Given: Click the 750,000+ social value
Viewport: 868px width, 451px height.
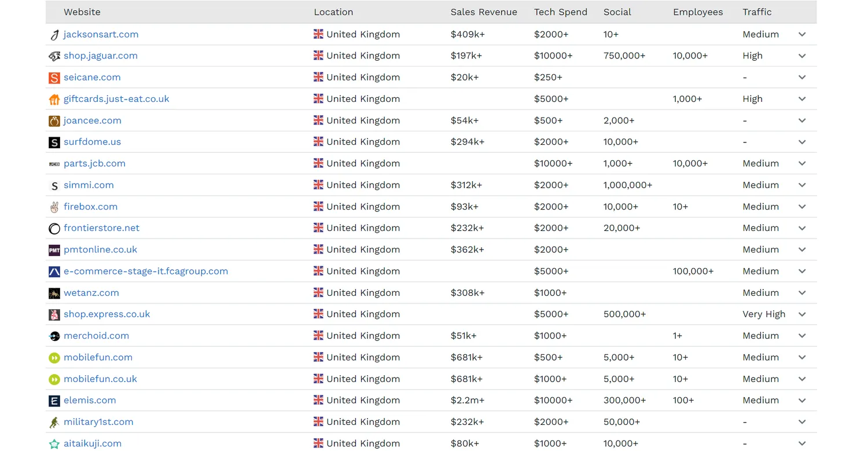Looking at the screenshot, I should [x=624, y=56].
